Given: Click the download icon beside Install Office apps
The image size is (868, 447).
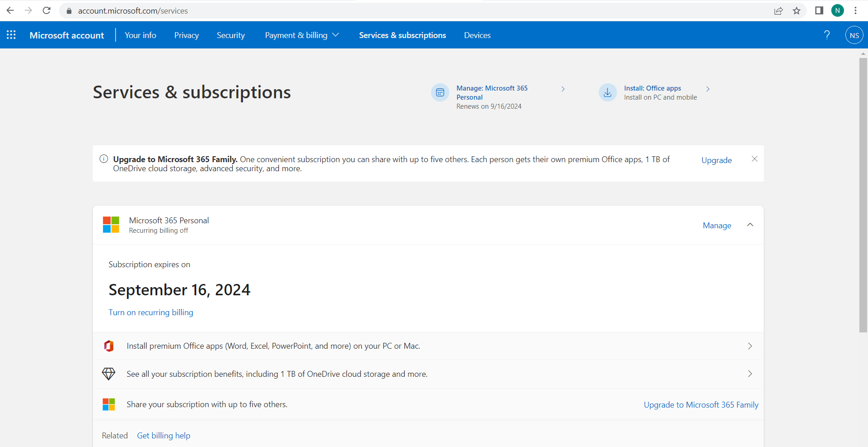Looking at the screenshot, I should click(x=607, y=92).
